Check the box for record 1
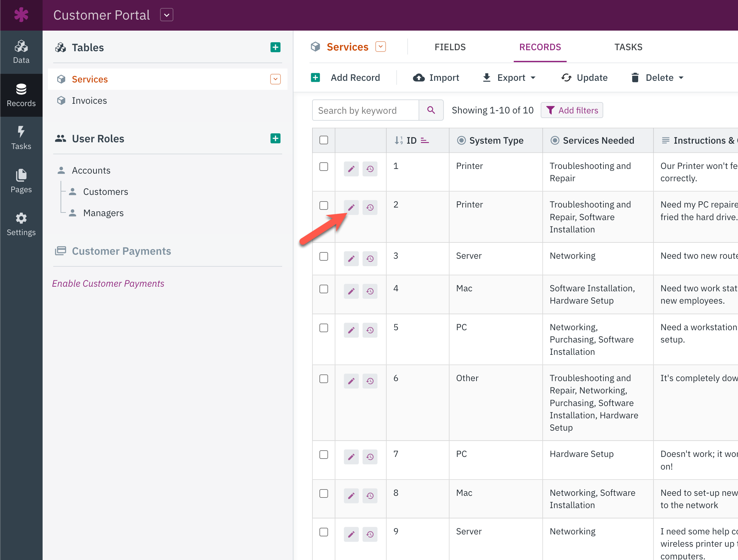This screenshot has width=738, height=560. [324, 166]
